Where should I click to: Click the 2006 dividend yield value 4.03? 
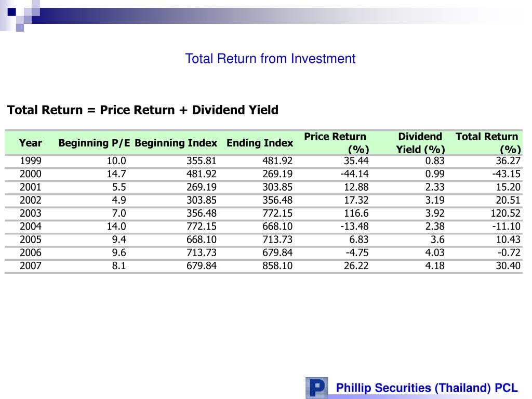tap(434, 253)
